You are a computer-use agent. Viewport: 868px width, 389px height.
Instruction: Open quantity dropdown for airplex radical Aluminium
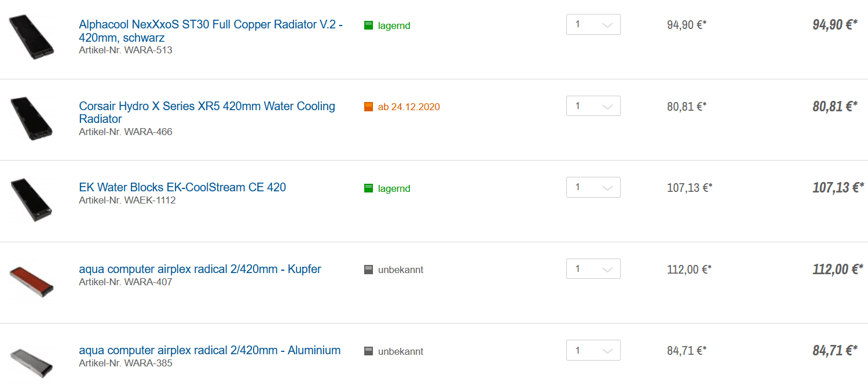[x=593, y=350]
